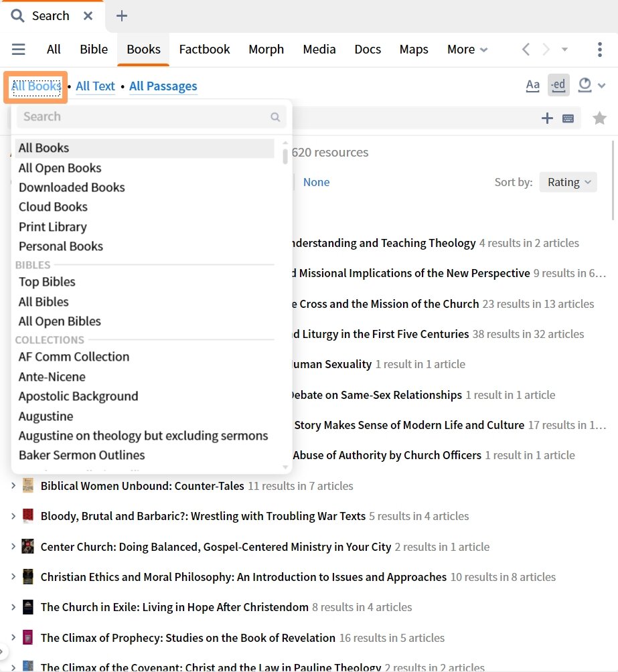The height and width of the screenshot is (672, 618).
Task: Click the All Books resource link
Action: tap(36, 86)
